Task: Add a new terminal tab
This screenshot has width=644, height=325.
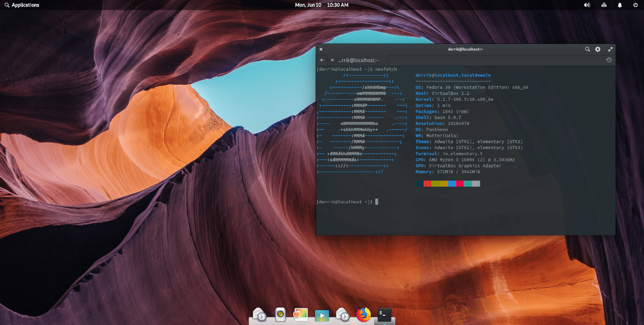Action: 321,60
